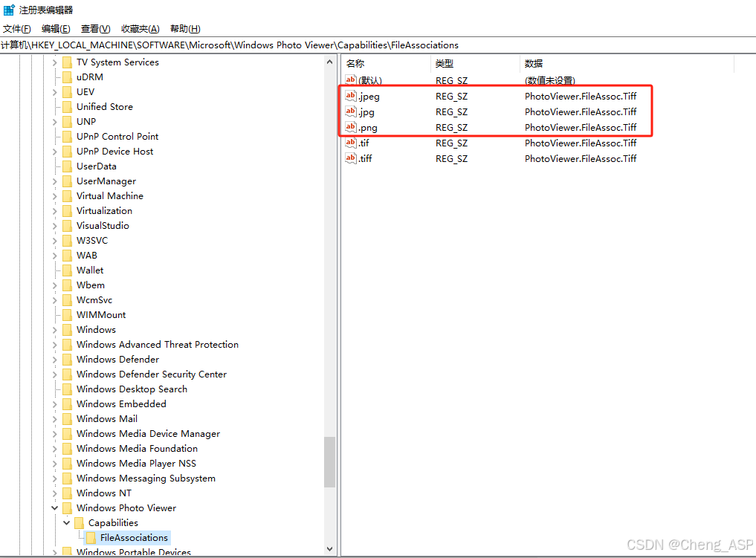Select the .tiff value name

coord(366,158)
